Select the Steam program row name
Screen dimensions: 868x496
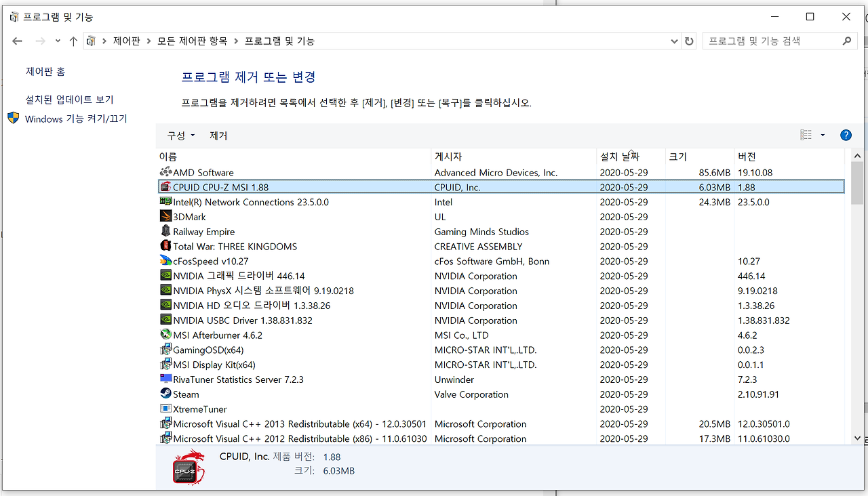click(x=186, y=394)
